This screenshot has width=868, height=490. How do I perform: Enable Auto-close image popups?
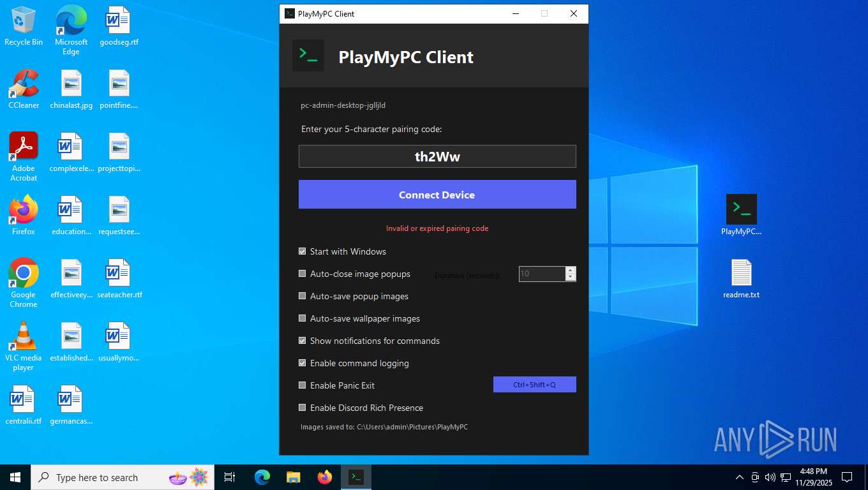tap(303, 274)
